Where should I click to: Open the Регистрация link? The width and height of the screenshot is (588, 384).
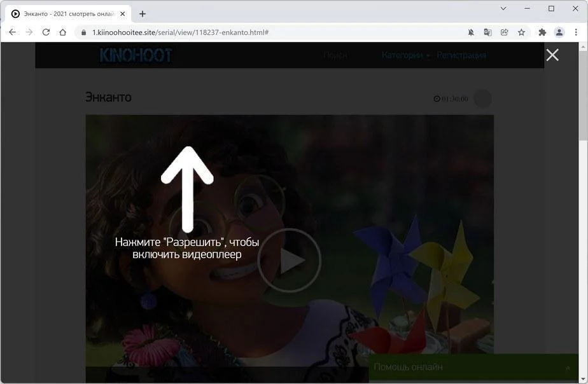461,55
